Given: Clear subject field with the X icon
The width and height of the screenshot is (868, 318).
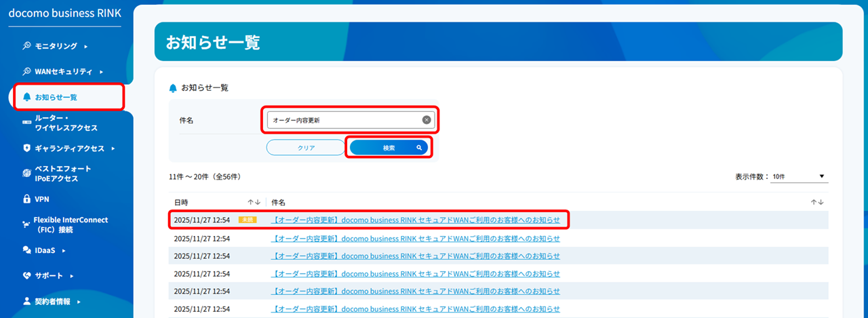Looking at the screenshot, I should [427, 120].
